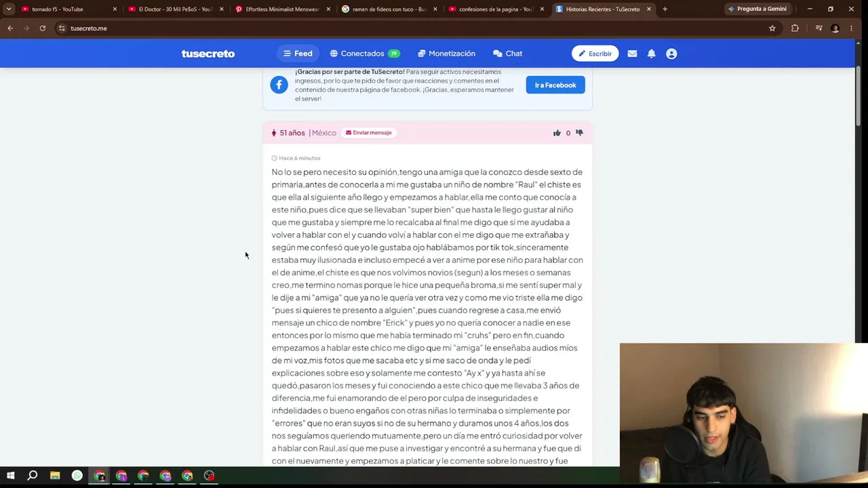Open the Chrome three-dot menu

(852, 28)
